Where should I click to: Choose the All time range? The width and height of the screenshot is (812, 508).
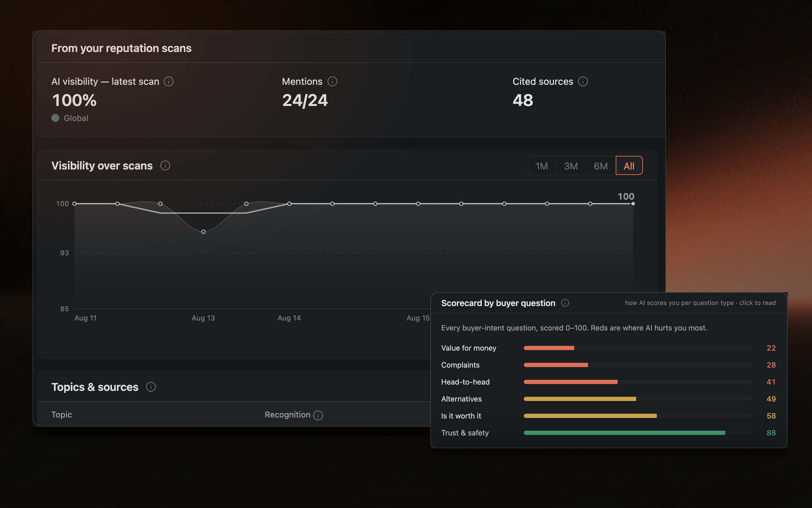click(629, 166)
